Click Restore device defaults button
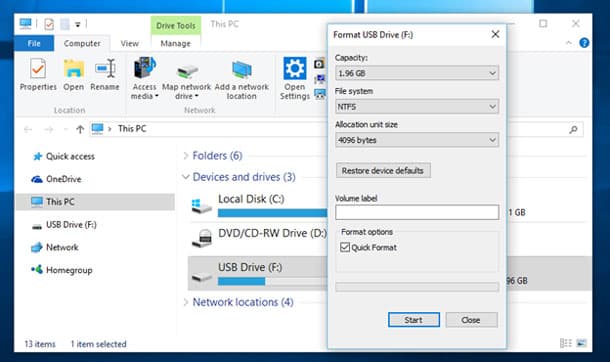610x362 pixels. point(383,171)
